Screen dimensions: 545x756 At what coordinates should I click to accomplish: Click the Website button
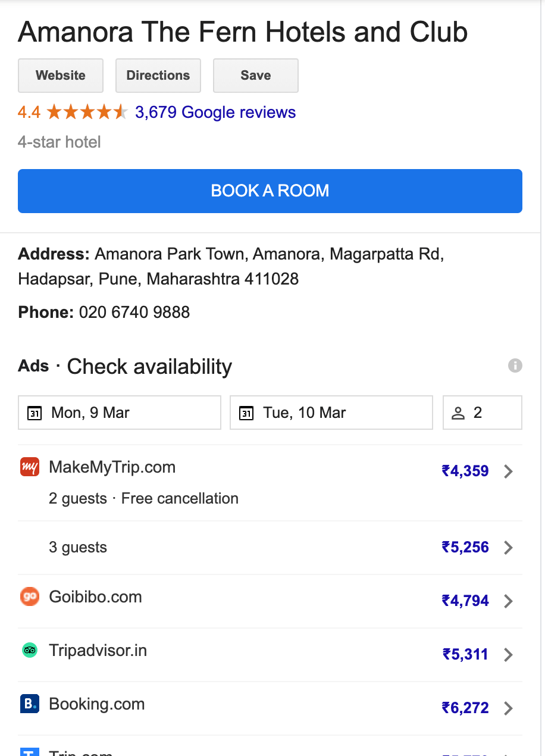click(61, 76)
